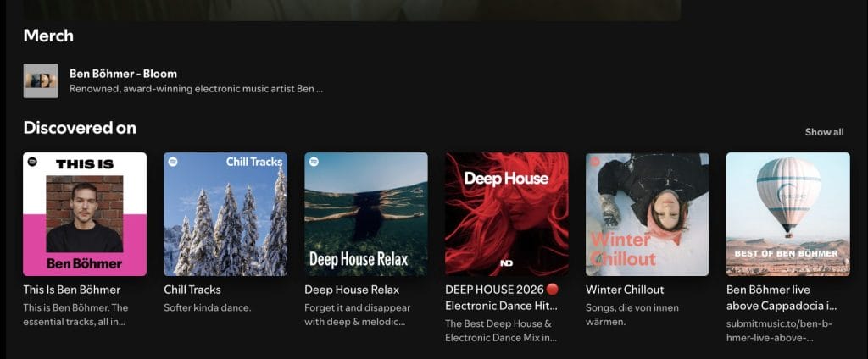Open the Ben Böhmer Bloom merch thumbnail
The width and height of the screenshot is (868, 359).
tap(41, 80)
